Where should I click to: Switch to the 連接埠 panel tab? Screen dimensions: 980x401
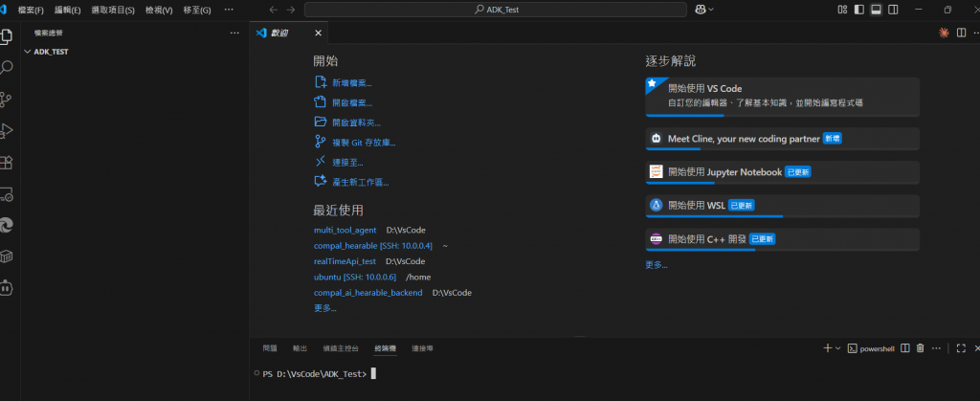point(422,348)
